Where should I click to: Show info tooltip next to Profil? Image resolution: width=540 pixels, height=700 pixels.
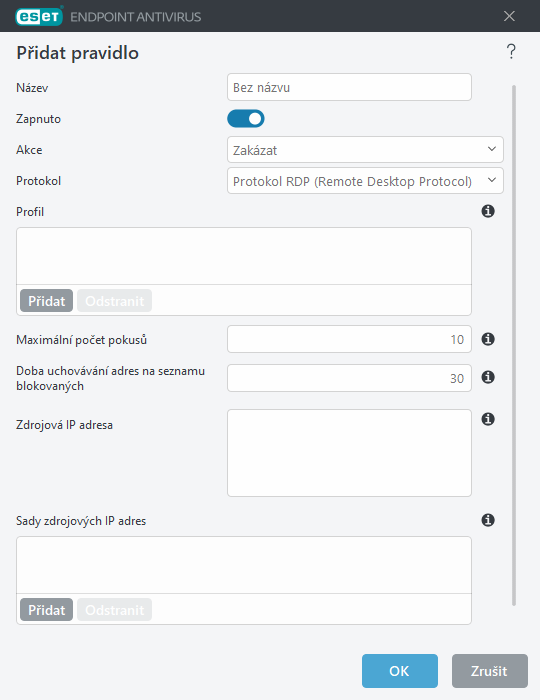pos(488,211)
